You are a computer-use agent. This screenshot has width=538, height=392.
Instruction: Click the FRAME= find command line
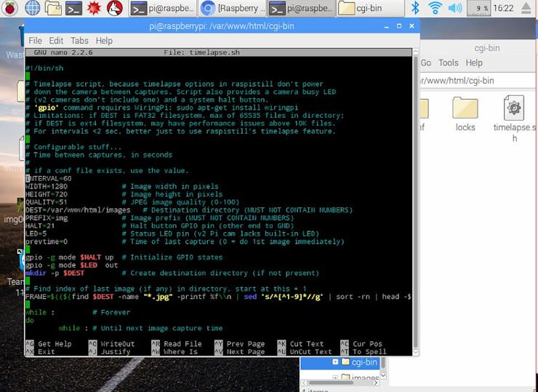point(218,297)
